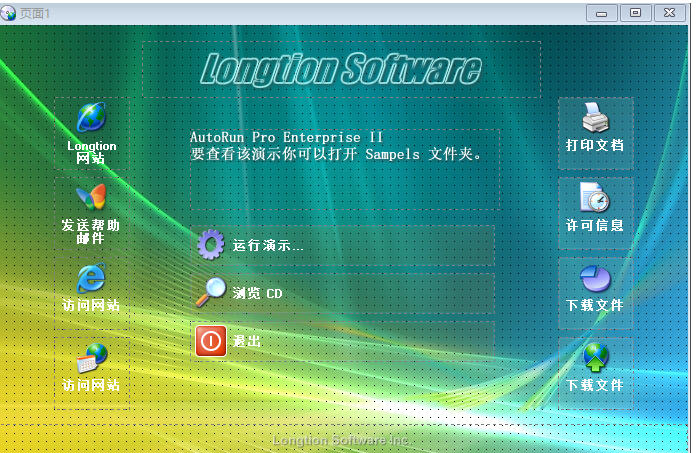Click the 打印文档 label
The image size is (699, 453).
coord(595,145)
